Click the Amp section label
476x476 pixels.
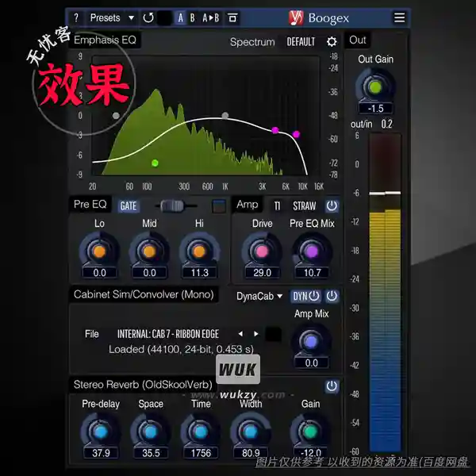[248, 205]
